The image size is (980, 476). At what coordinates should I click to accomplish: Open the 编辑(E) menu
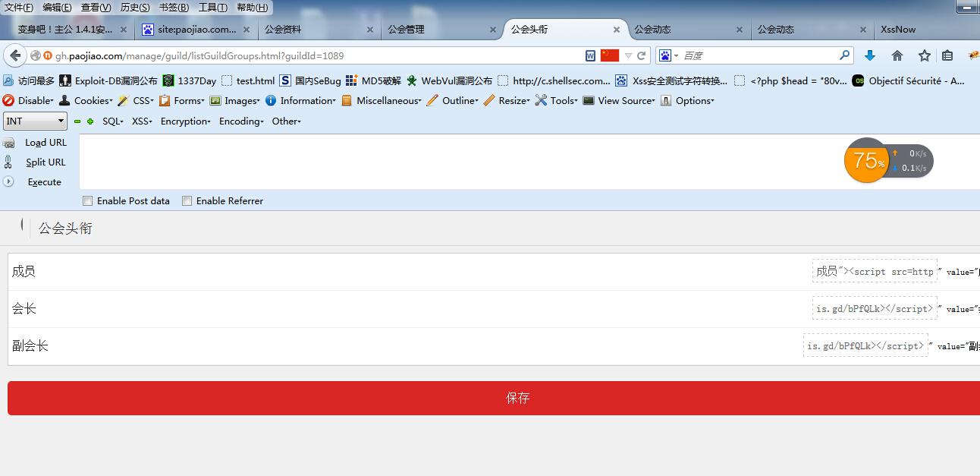(57, 8)
